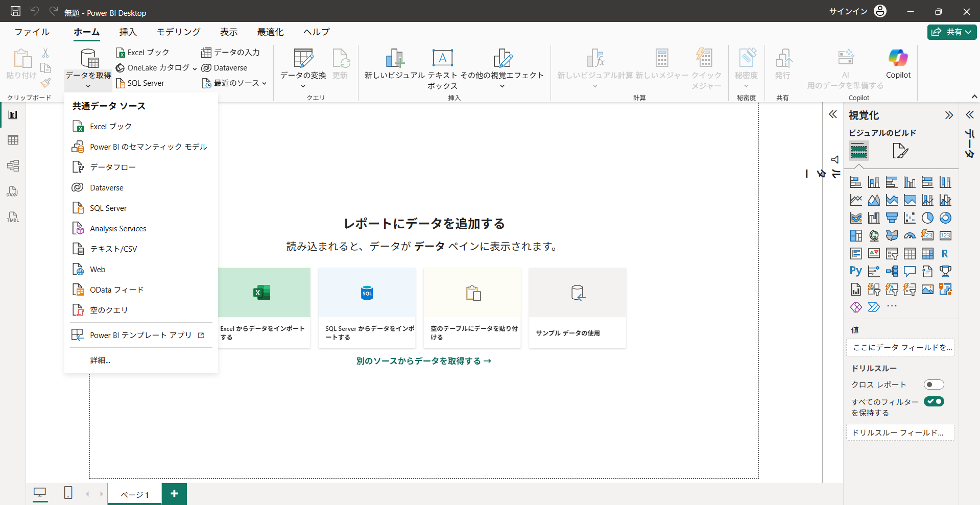Click 詳細... at menu bottom
This screenshot has width=980, height=505.
(100, 360)
